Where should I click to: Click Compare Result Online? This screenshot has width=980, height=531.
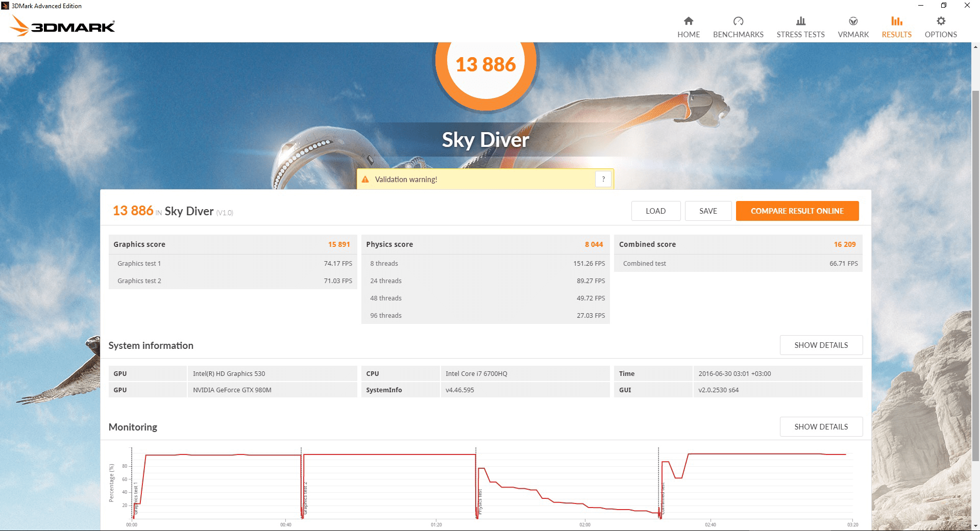[797, 211]
